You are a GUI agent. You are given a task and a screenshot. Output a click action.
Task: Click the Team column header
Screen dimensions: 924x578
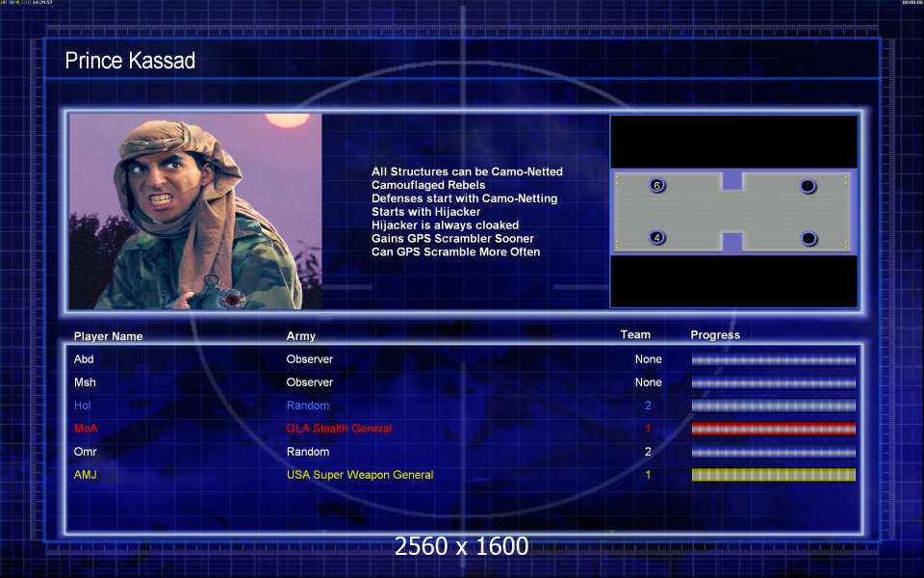(635, 334)
